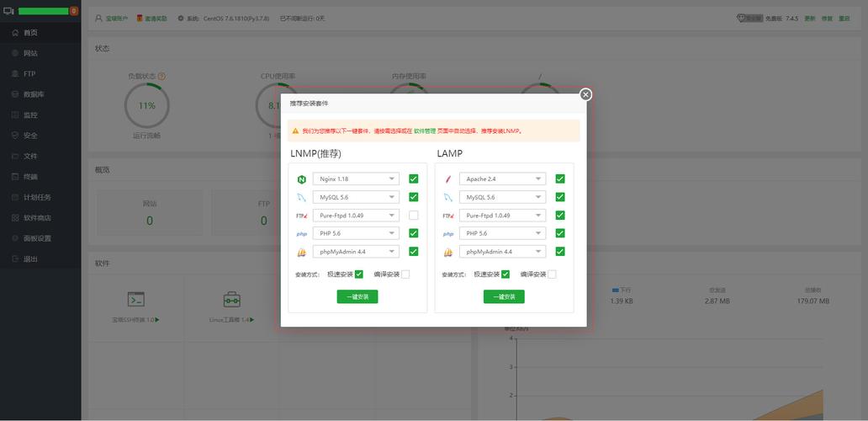Viewport: 868px width, 421px height.
Task: Open the Apache 2.4 version dropdown
Action: [x=503, y=179]
